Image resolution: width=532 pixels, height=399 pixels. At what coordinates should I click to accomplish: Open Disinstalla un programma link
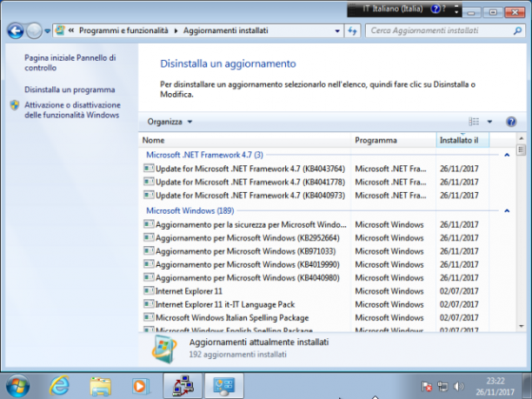70,90
